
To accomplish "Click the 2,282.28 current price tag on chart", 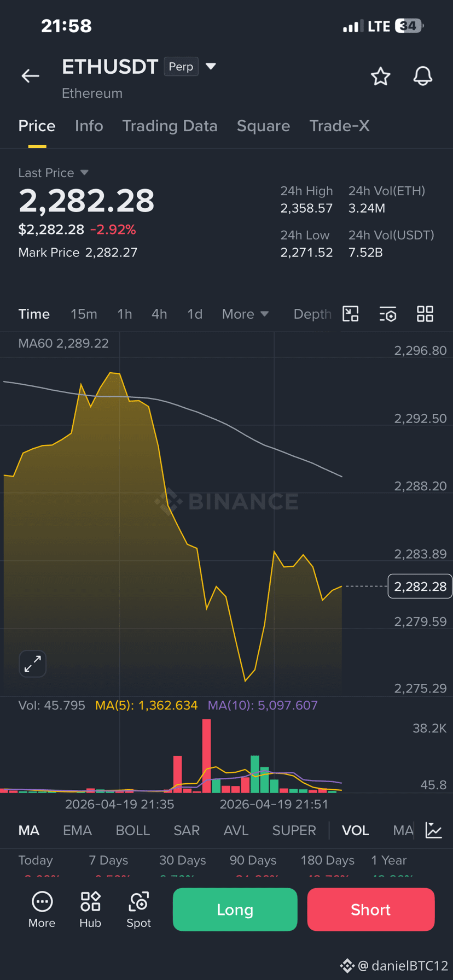I will coord(420,586).
